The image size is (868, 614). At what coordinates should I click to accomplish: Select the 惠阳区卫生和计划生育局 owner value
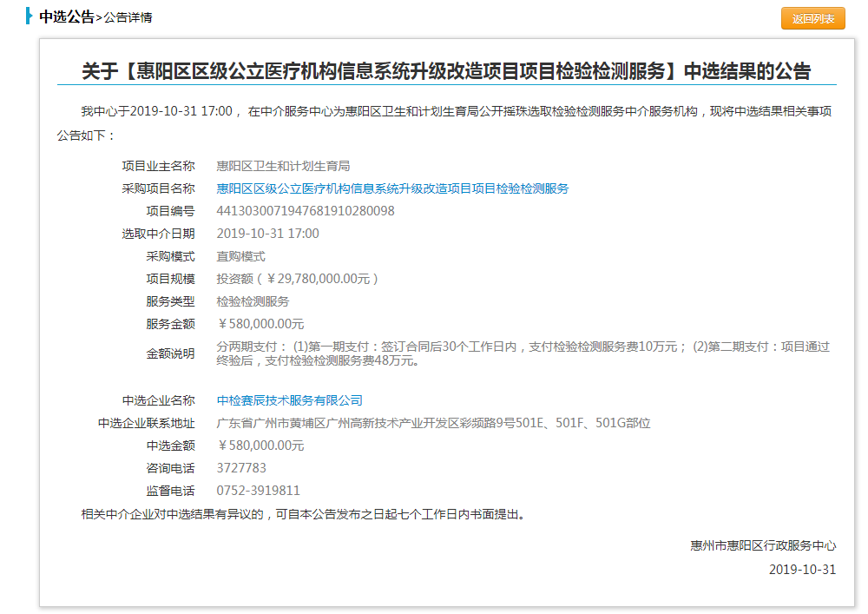pos(283,166)
